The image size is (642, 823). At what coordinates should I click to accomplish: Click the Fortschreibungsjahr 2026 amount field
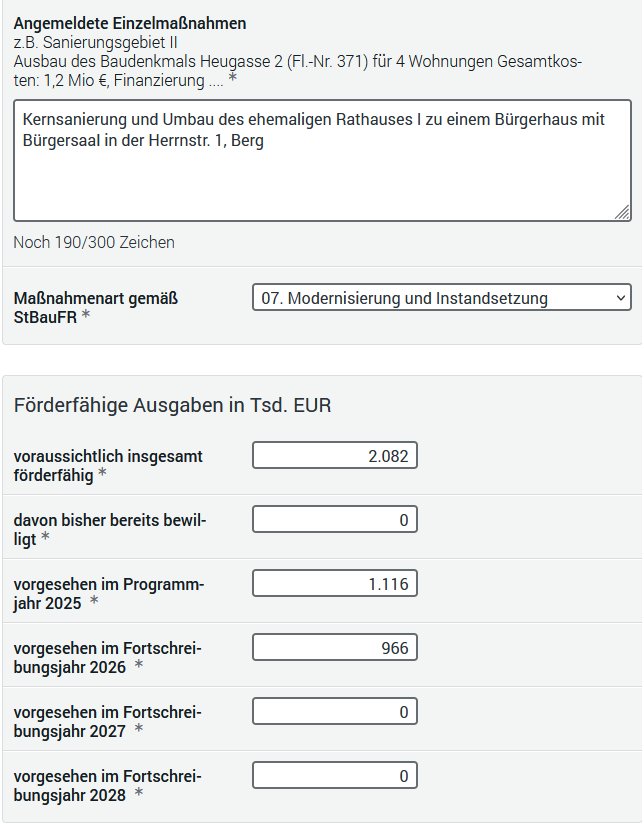click(x=335, y=647)
